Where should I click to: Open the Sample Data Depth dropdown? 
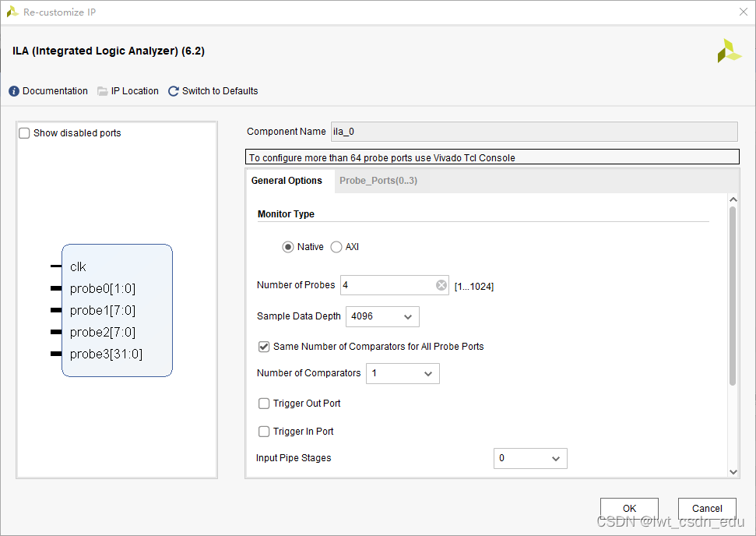pos(382,316)
